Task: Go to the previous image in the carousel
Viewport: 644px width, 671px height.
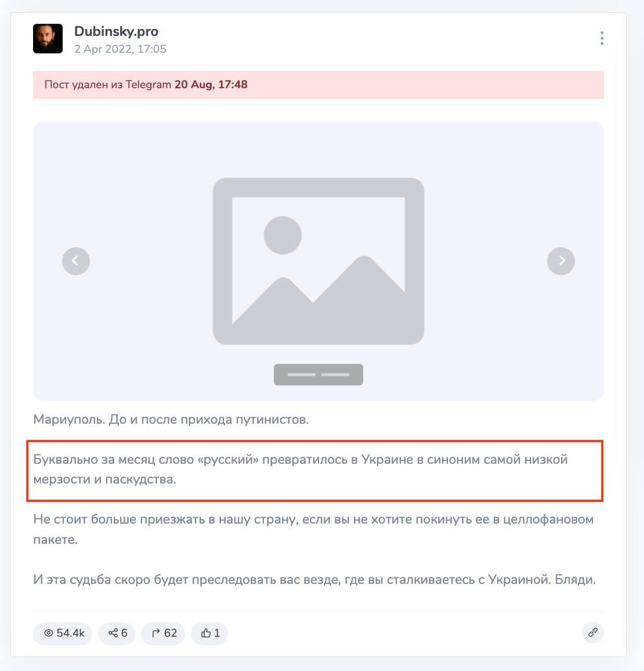Action: (75, 261)
